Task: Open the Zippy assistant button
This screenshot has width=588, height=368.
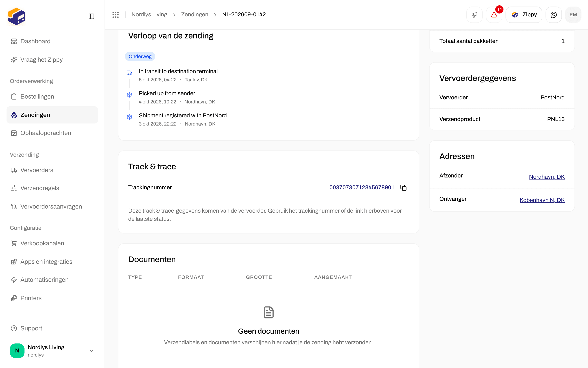Action: click(x=524, y=15)
